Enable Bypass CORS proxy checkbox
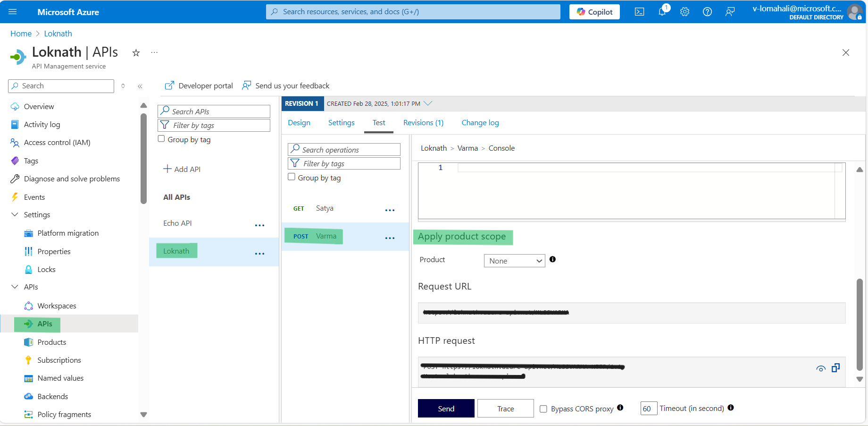The width and height of the screenshot is (868, 426). 543,409
